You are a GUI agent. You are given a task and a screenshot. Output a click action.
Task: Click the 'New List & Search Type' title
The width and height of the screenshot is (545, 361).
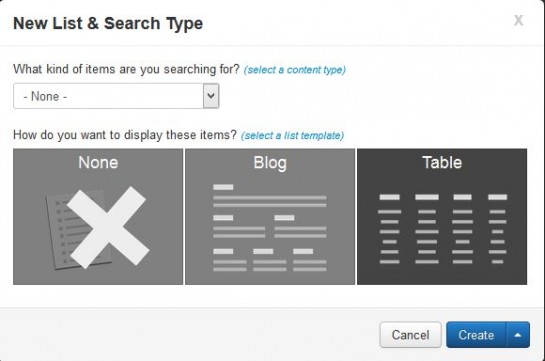coord(108,24)
